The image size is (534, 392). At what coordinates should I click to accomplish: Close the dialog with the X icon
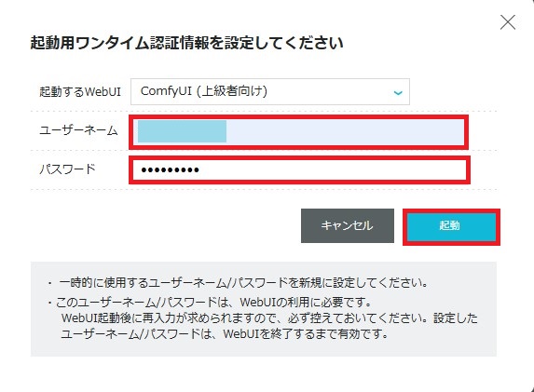pyautogui.click(x=507, y=22)
